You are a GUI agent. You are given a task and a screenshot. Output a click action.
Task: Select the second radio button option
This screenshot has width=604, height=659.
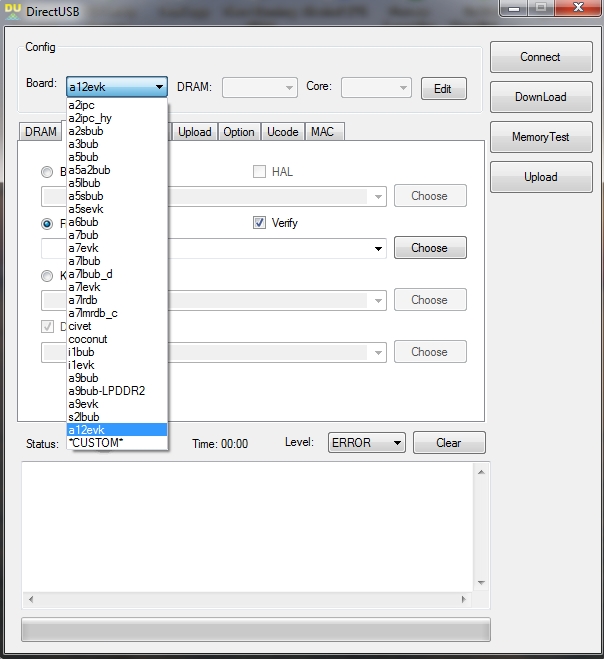tap(47, 224)
